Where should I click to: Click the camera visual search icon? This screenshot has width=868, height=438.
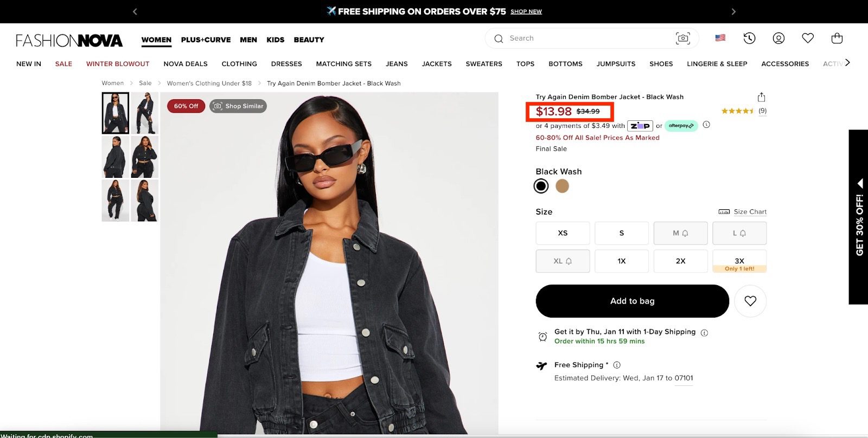coord(682,38)
